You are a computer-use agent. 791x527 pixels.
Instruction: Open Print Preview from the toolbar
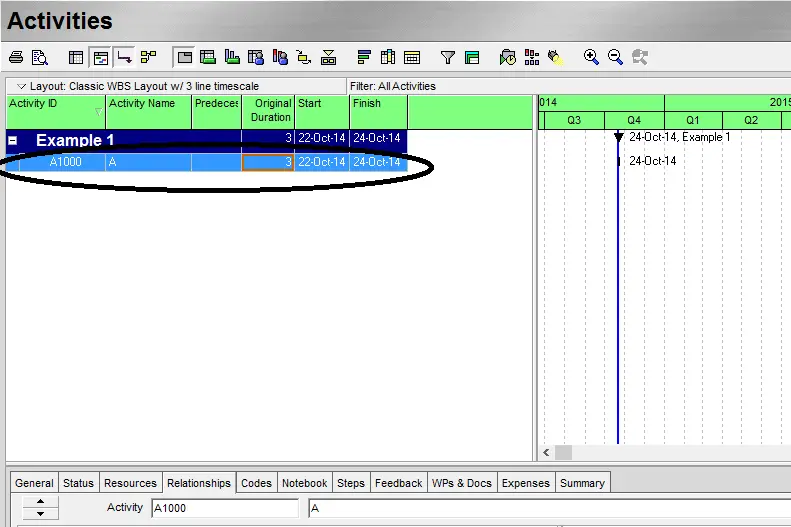click(39, 57)
